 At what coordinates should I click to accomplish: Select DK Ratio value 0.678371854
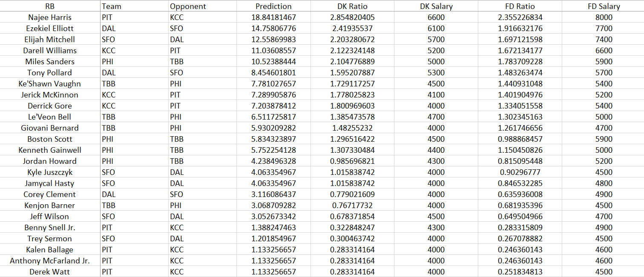tap(352, 217)
